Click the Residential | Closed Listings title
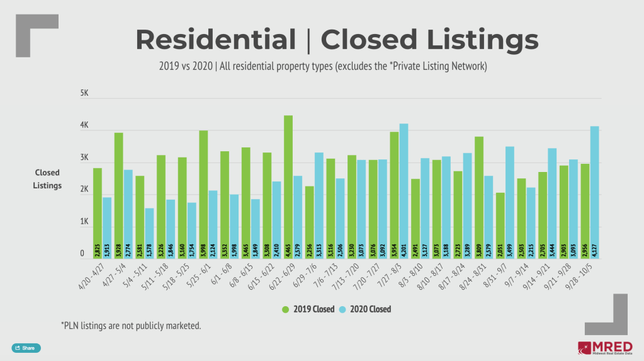 [x=337, y=40]
